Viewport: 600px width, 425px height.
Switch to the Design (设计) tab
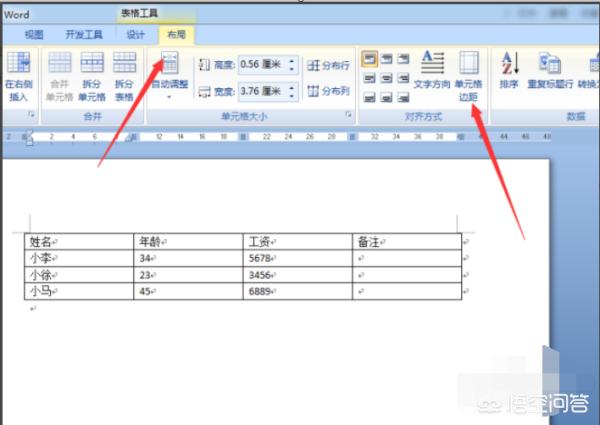[135, 34]
